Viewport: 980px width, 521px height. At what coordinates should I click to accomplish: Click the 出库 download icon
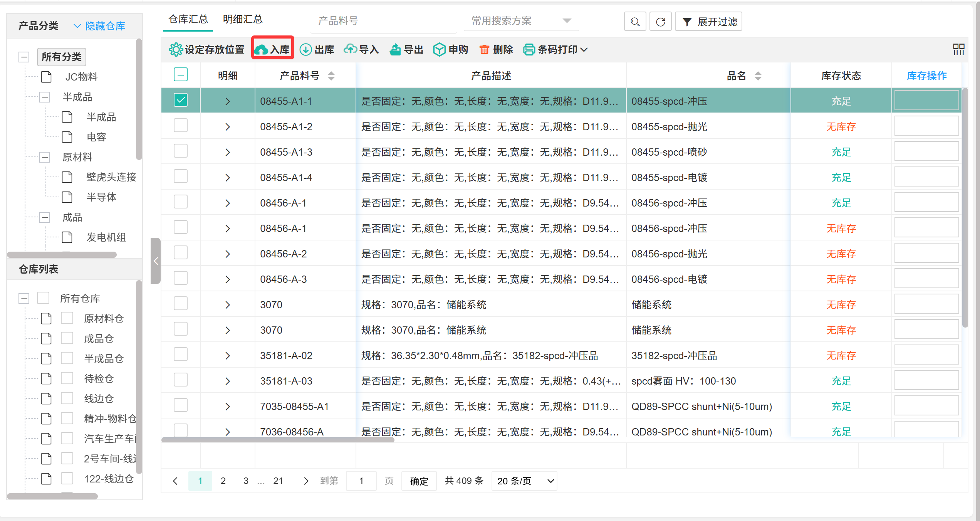[x=305, y=50]
